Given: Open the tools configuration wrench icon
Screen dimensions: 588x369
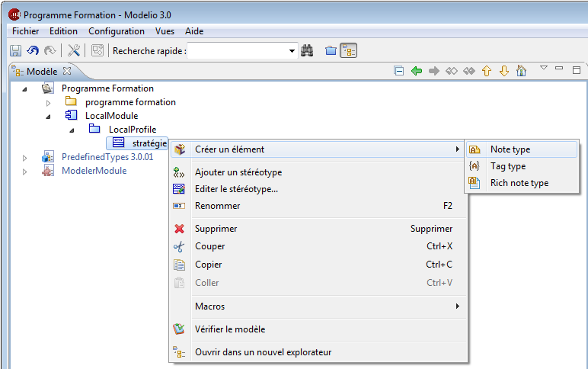Looking at the screenshot, I should pyautogui.click(x=73, y=50).
